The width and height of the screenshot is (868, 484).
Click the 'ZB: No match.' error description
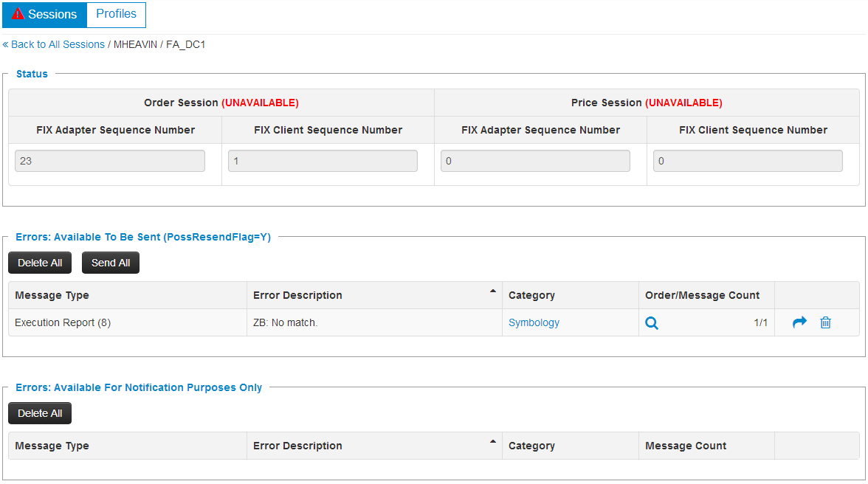point(285,322)
